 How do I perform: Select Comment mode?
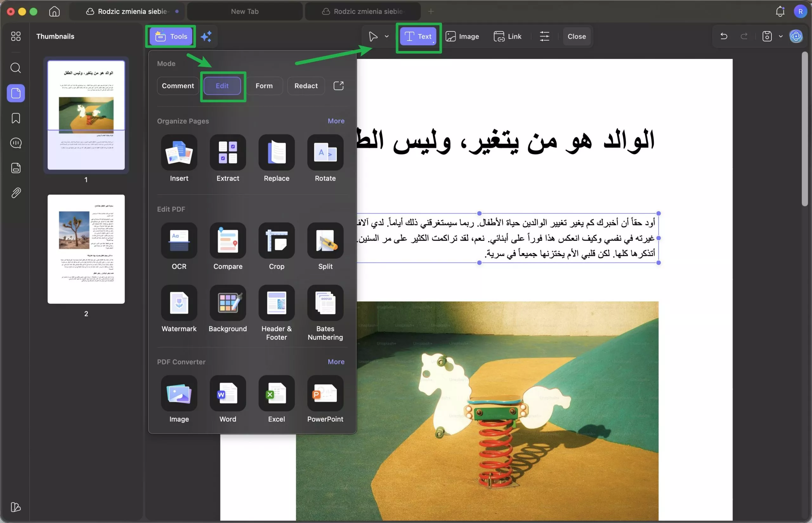click(x=178, y=86)
